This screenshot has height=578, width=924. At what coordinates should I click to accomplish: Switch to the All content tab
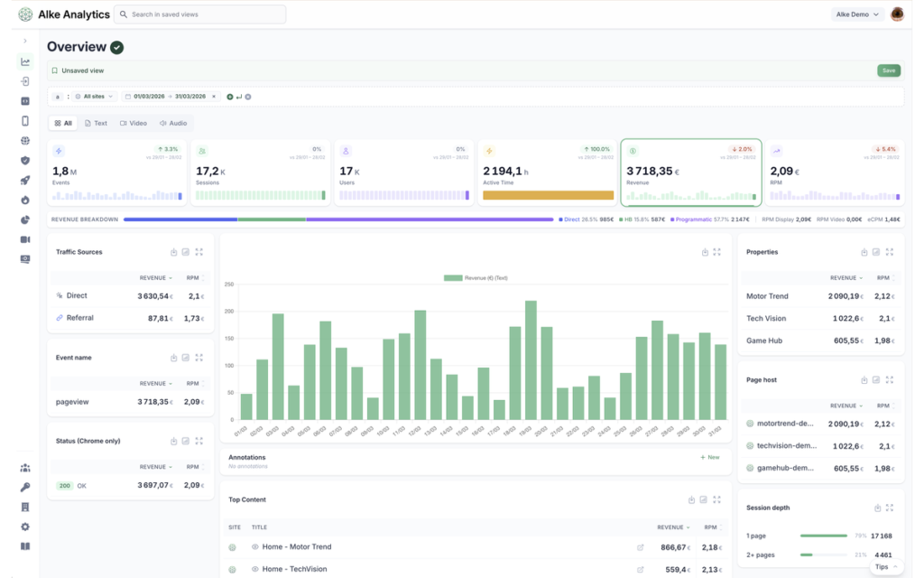(63, 123)
